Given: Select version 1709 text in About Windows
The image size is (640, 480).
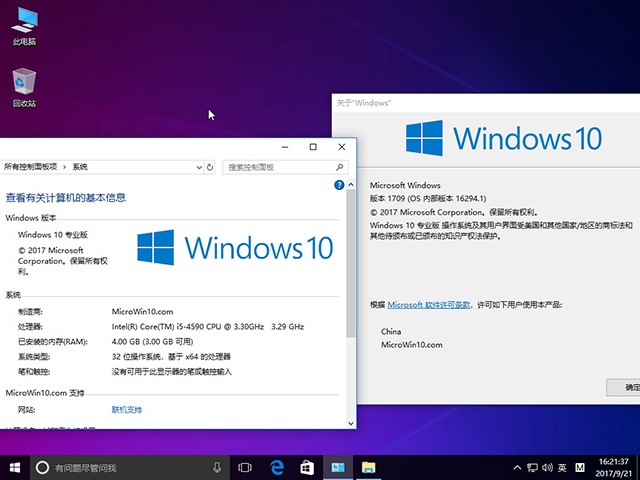Looking at the screenshot, I should tap(428, 198).
